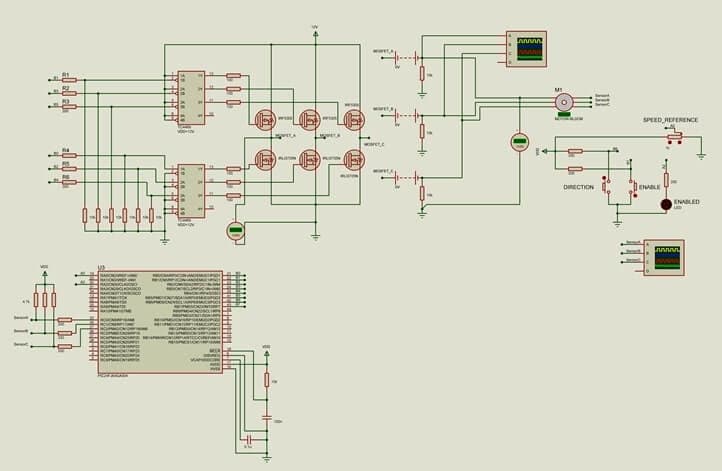Select resistor R4
The width and height of the screenshot is (722, 471).
click(67, 156)
